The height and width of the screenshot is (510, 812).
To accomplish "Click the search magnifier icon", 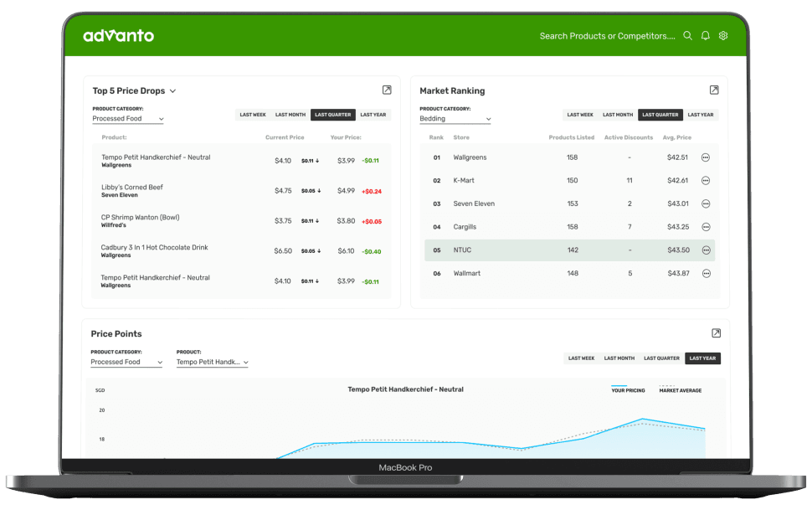I will pos(688,36).
